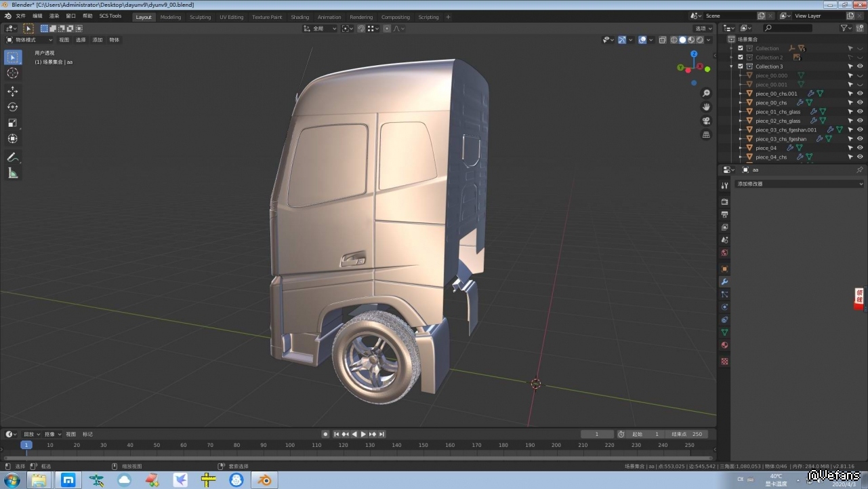Click the 3D Cursor tool

pos(12,73)
